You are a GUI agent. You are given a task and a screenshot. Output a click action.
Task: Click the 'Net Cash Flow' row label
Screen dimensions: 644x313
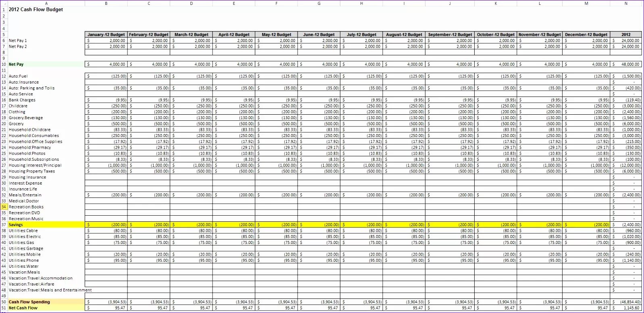coord(23,308)
